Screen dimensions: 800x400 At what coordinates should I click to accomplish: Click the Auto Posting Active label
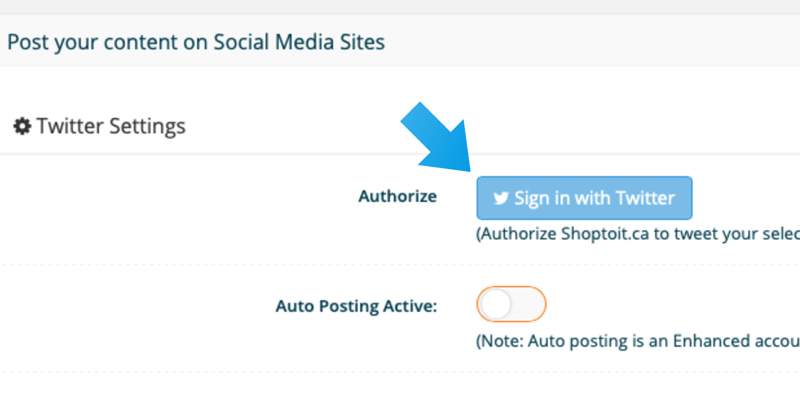click(x=357, y=306)
